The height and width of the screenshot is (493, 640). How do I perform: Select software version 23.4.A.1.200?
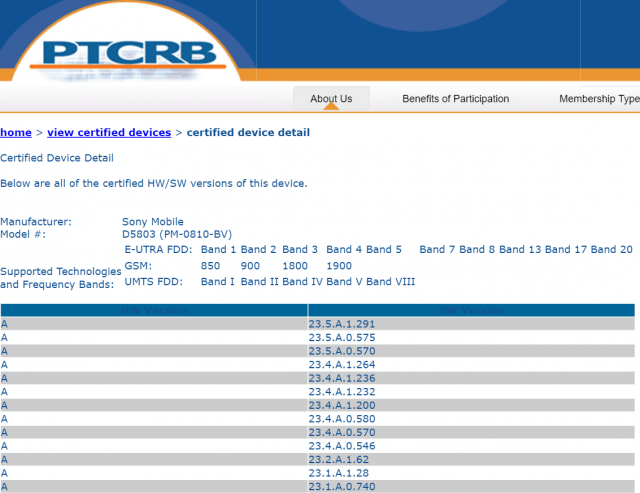(x=342, y=405)
